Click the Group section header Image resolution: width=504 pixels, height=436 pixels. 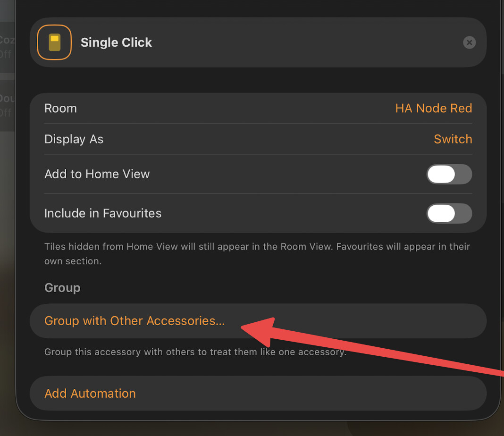coord(62,287)
